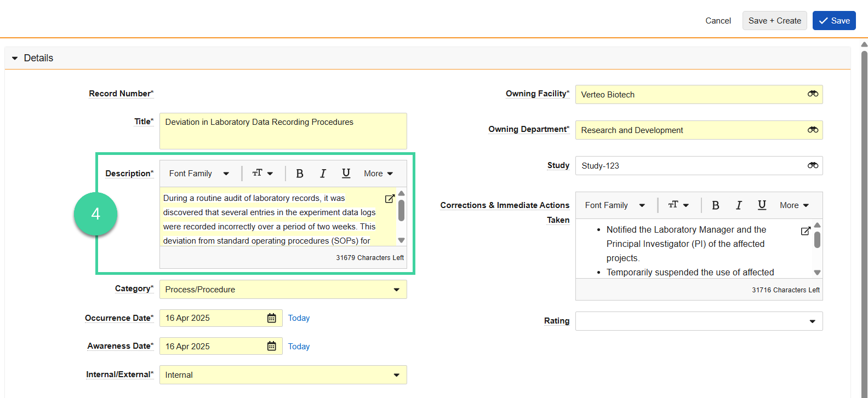Open font size menu in Corrections toolbar

pos(678,205)
